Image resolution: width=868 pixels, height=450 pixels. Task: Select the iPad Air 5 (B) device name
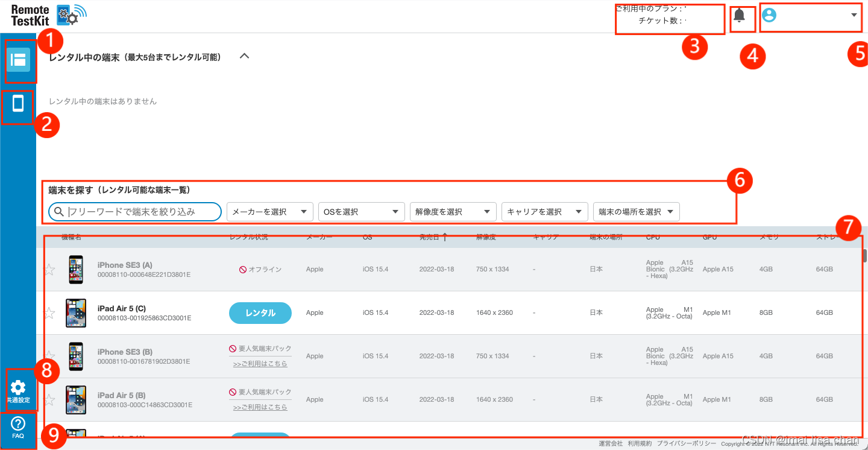pyautogui.click(x=122, y=396)
